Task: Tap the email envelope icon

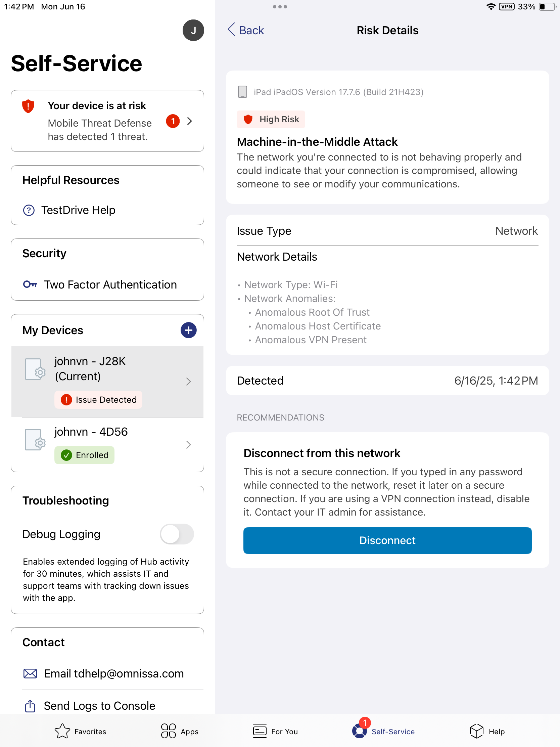Action: 30,673
